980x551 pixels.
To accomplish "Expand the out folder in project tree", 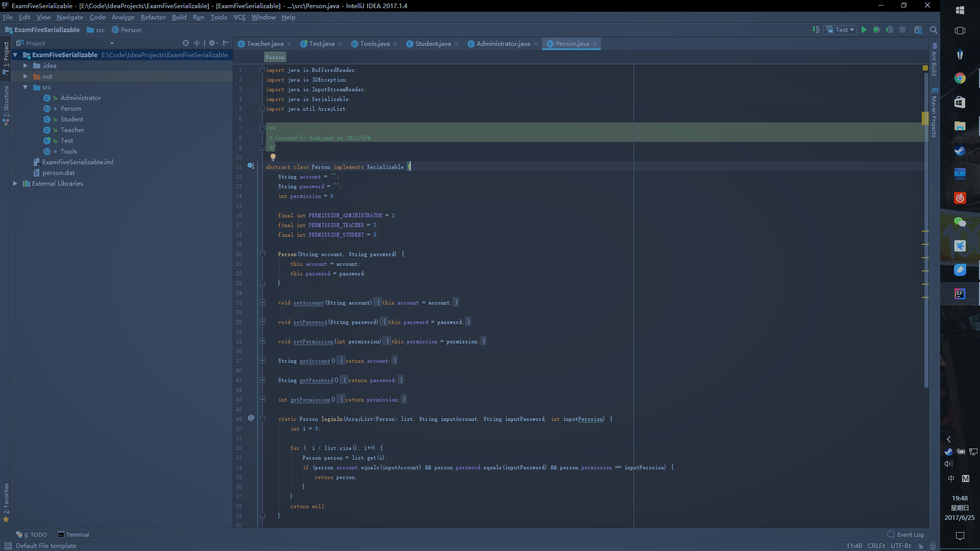I will [26, 77].
